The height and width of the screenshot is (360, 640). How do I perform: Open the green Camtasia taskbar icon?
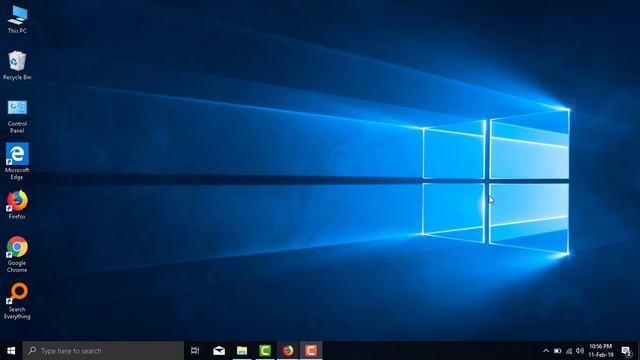tap(265, 351)
